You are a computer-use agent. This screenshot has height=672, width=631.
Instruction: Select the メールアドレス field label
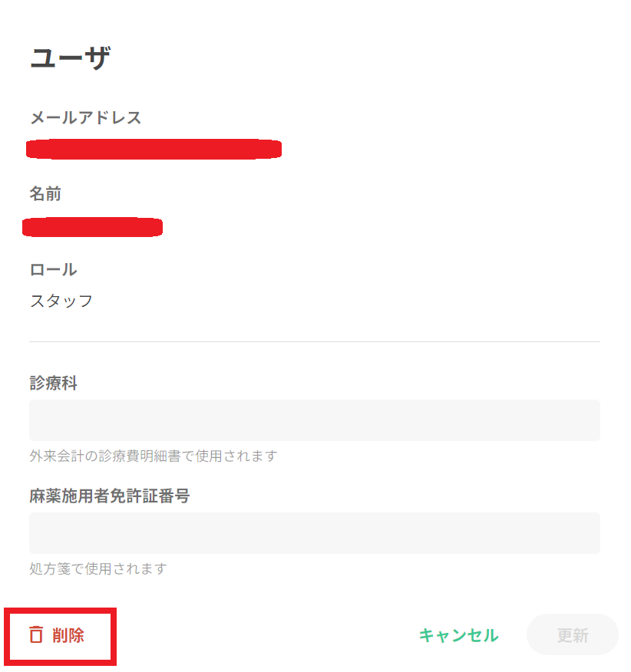pyautogui.click(x=85, y=118)
